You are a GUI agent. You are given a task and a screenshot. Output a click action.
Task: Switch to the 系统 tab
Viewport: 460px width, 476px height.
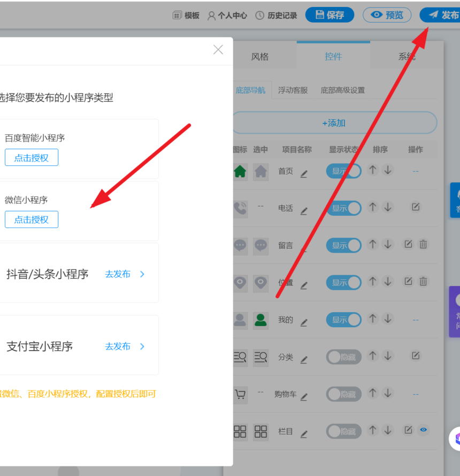407,56
